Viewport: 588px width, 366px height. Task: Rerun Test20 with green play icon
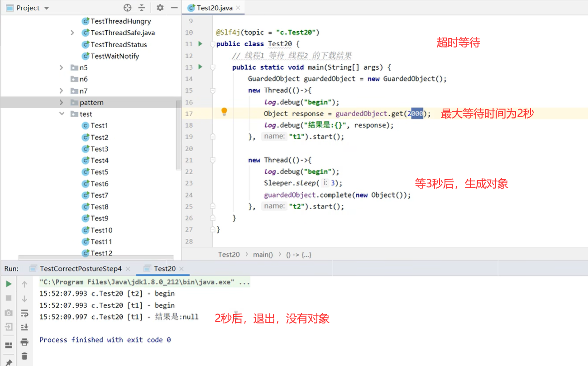9,284
